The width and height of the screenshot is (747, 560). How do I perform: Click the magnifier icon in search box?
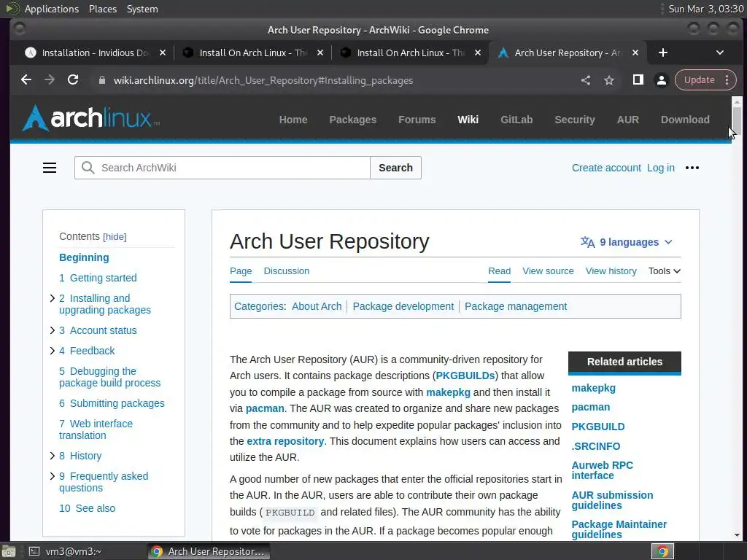88,168
